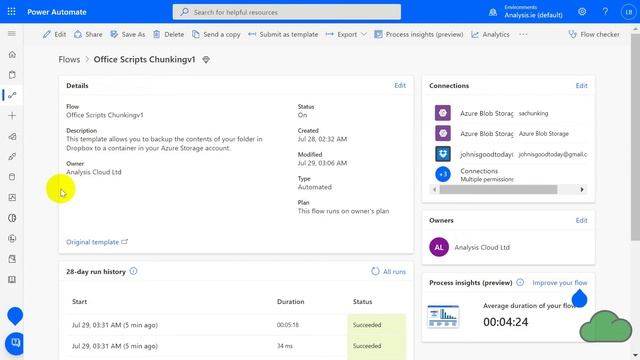Click the page vertical scrollbar thumb
Screen dimensions: 640x360
(635, 137)
